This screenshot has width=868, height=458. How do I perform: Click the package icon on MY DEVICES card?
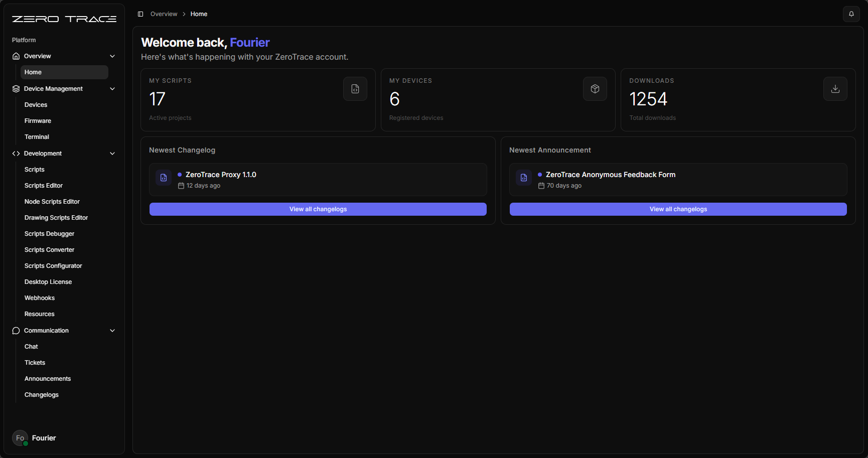click(595, 89)
